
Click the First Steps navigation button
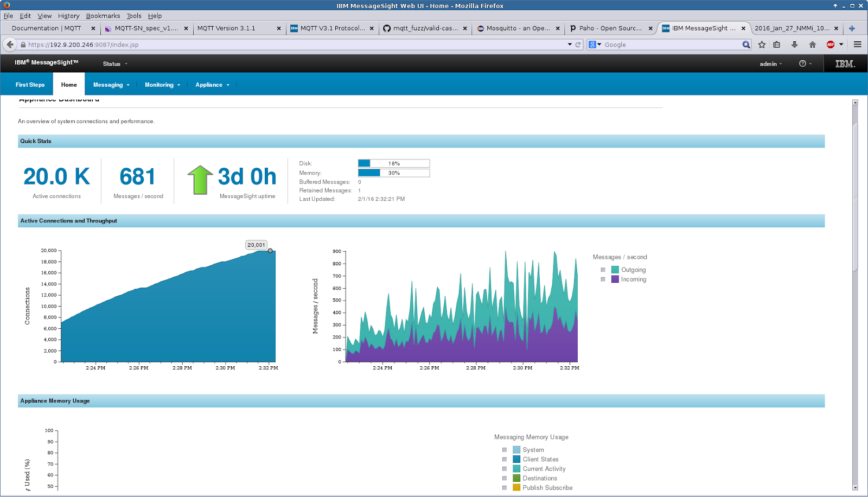coord(30,85)
